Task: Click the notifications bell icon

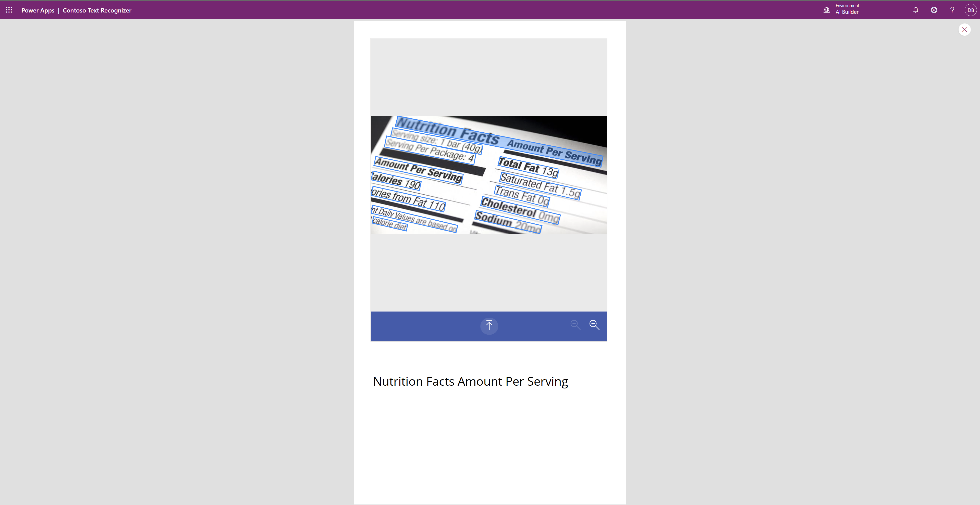Action: [x=916, y=10]
